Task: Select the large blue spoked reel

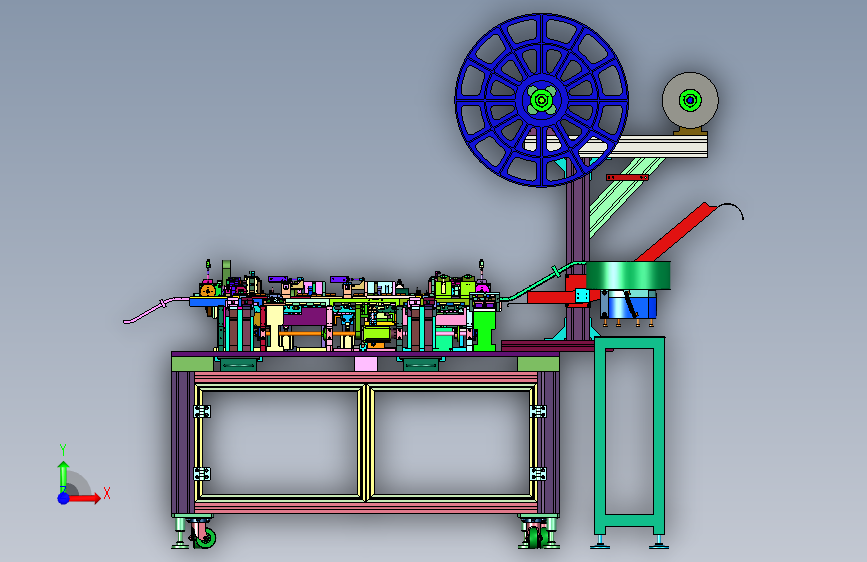Action: pyautogui.click(x=541, y=100)
